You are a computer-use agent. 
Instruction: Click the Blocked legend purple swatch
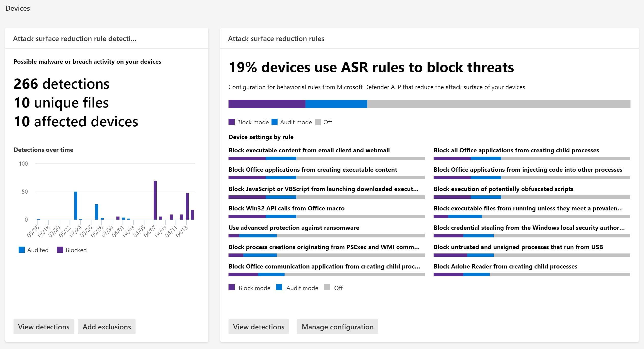[60, 250]
